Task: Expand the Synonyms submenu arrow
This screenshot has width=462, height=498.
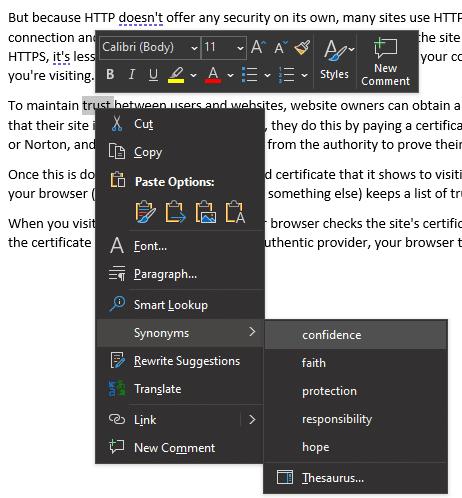Action: coord(252,331)
